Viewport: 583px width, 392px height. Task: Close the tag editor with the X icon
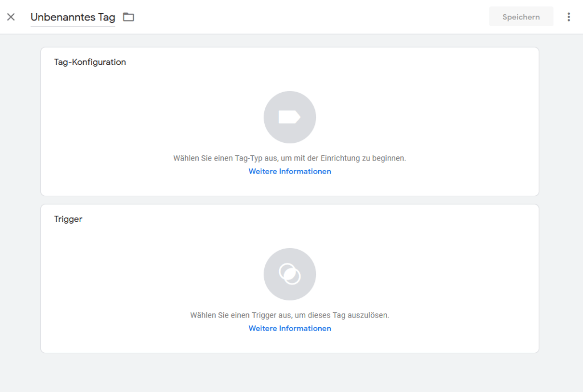pyautogui.click(x=11, y=17)
